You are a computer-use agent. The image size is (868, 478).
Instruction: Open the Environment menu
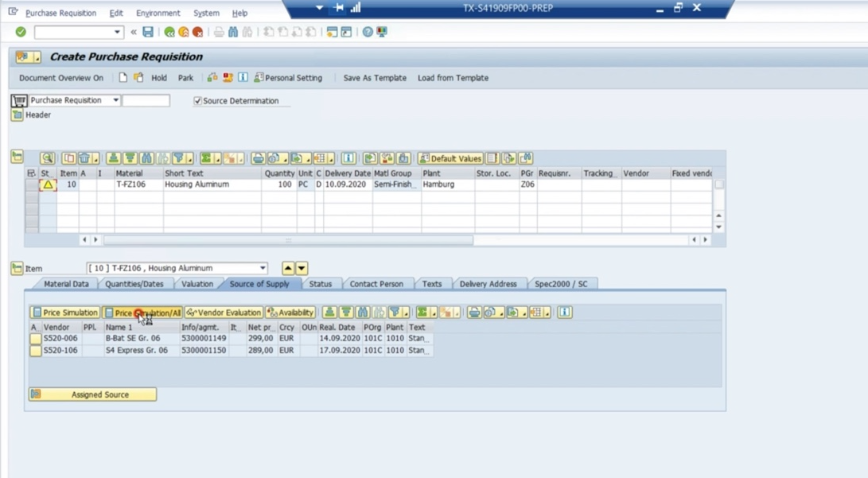tap(158, 13)
